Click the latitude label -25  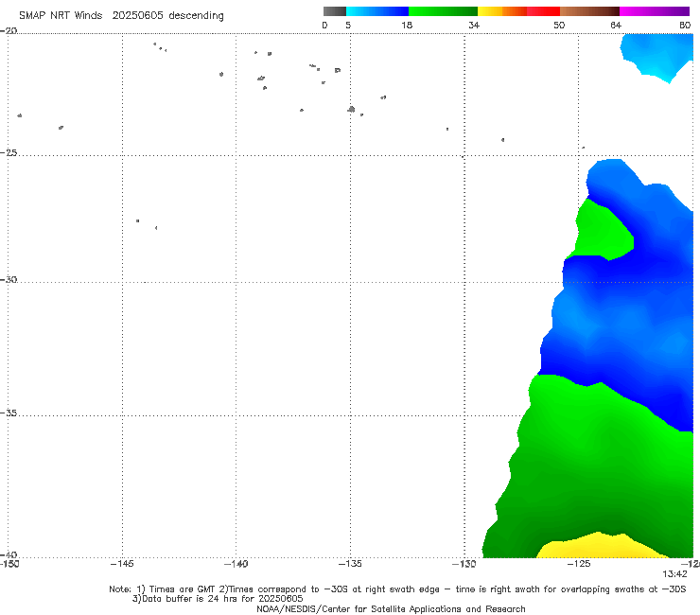pos(9,152)
